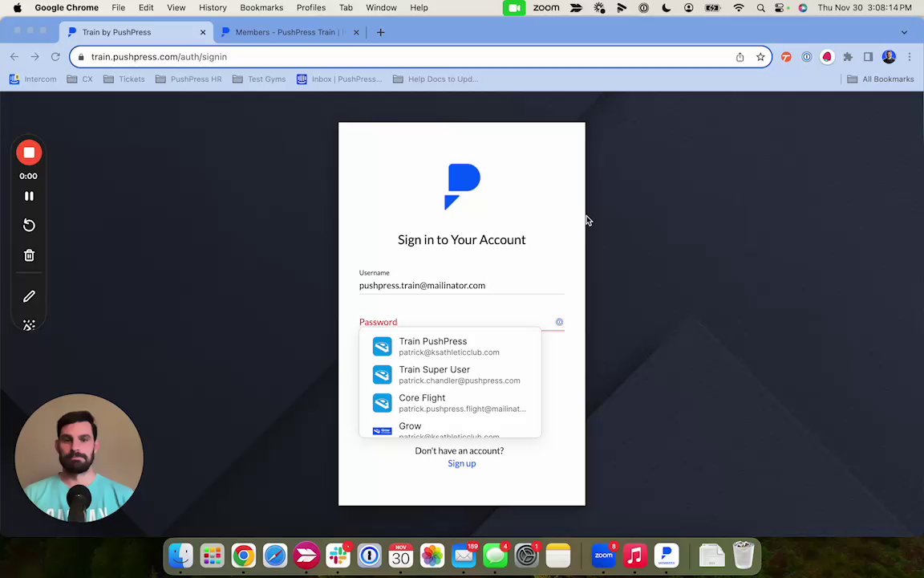Open Spotlight search in menu bar
924x578 pixels.
pos(760,8)
